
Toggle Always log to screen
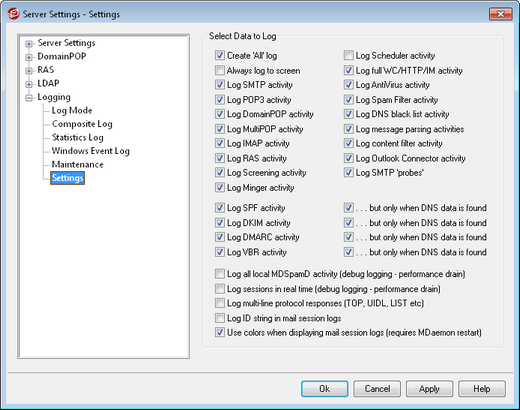220,70
